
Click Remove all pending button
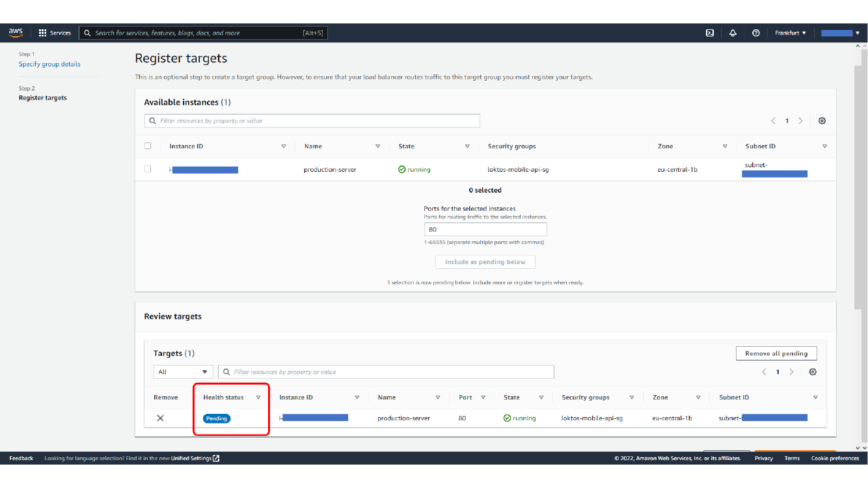776,353
